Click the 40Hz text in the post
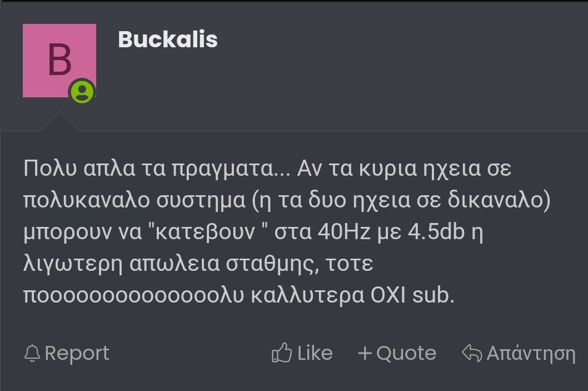Image resolution: width=588 pixels, height=391 pixels. click(x=344, y=231)
